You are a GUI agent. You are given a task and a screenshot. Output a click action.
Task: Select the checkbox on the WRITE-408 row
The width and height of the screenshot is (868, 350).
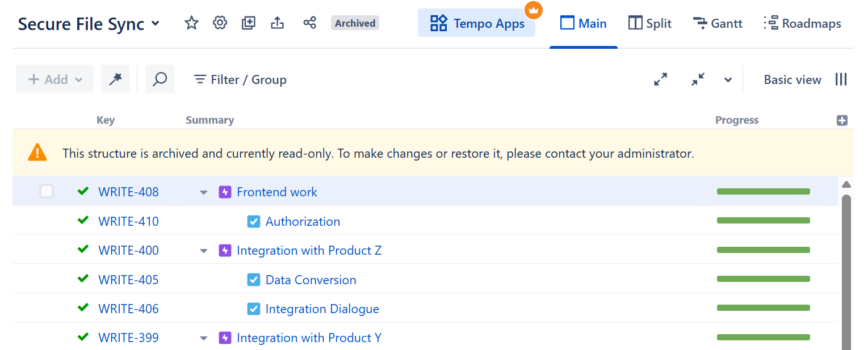pyautogui.click(x=46, y=191)
